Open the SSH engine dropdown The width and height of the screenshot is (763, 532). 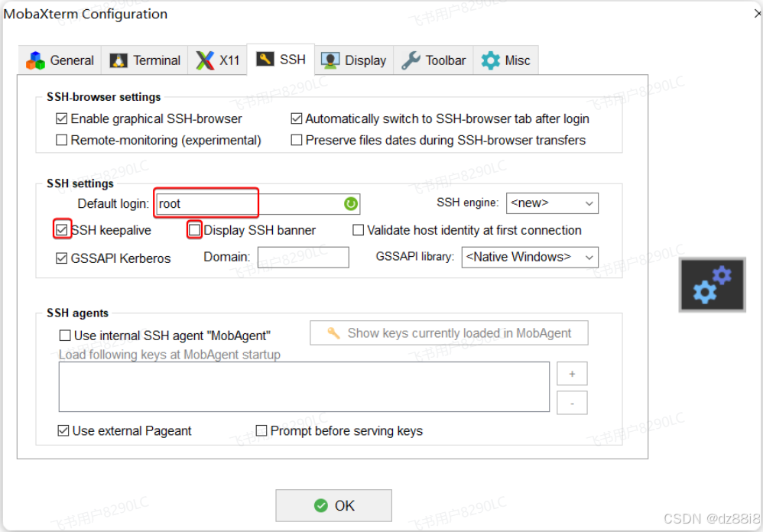click(x=552, y=203)
